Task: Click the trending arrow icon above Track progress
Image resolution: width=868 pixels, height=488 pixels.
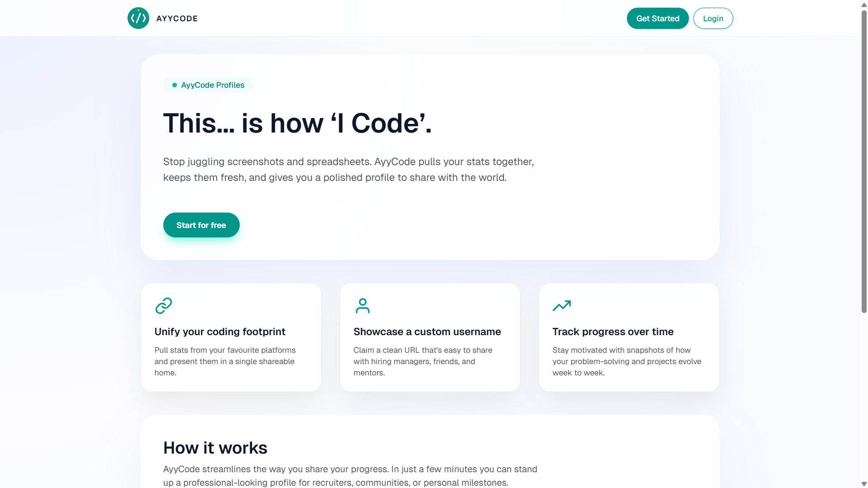Action: (x=562, y=306)
